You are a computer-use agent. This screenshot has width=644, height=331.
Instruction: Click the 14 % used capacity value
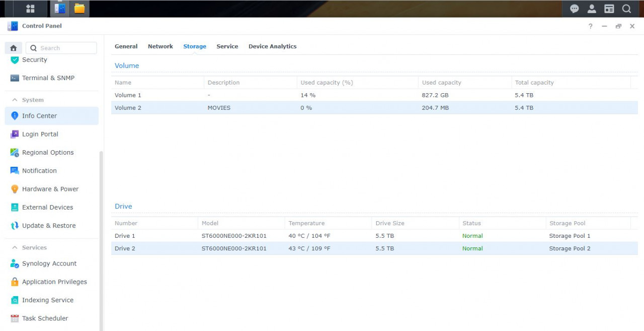click(308, 95)
